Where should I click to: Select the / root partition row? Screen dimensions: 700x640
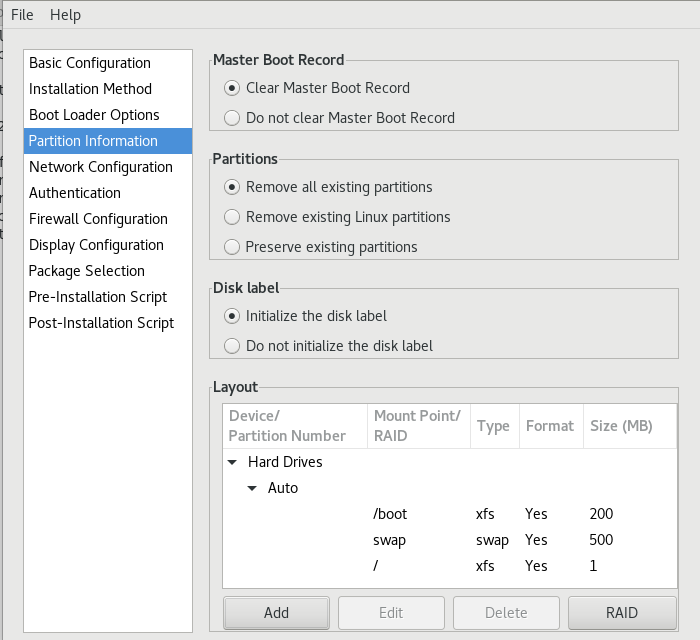point(450,566)
